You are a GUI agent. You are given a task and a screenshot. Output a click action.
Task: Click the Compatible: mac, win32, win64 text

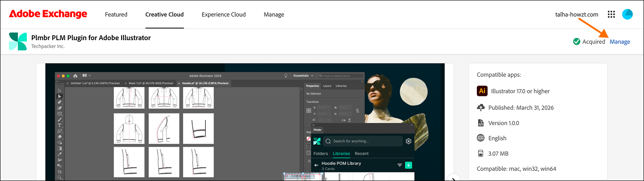coord(517,169)
